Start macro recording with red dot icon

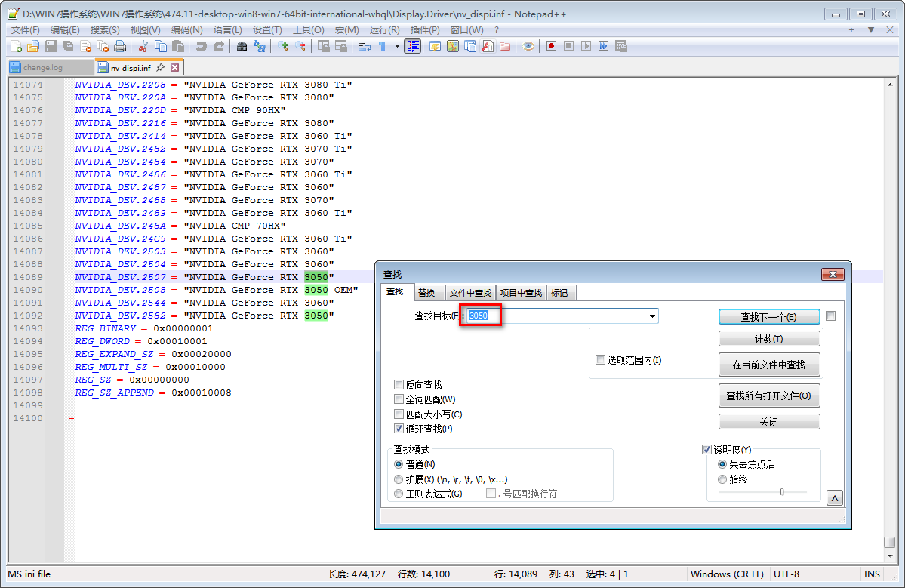coord(551,46)
